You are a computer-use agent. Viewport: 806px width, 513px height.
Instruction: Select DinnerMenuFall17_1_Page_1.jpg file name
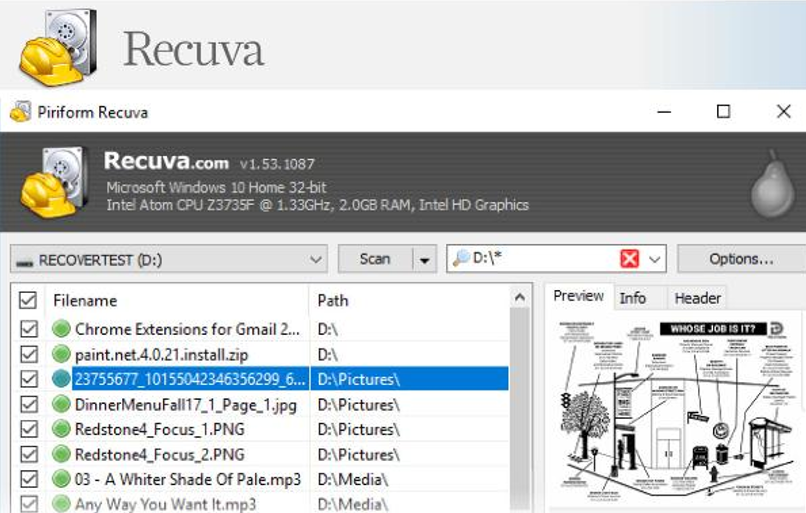coord(186,405)
